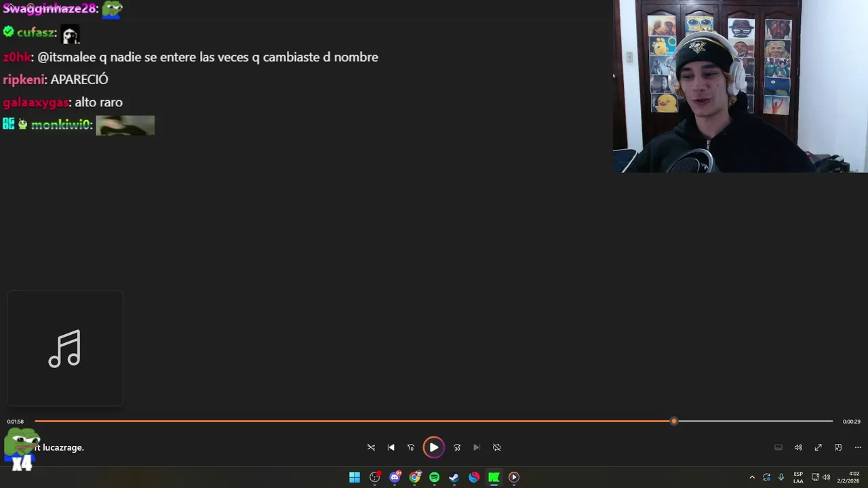Image resolution: width=868 pixels, height=488 pixels.
Task: Open Discord from the taskbar
Action: point(395,477)
